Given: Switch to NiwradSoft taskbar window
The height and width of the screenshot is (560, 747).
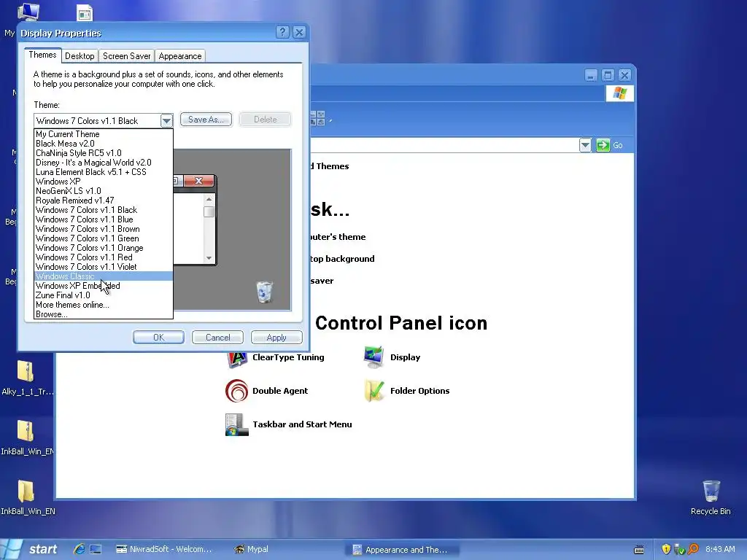Looking at the screenshot, I should (x=164, y=549).
